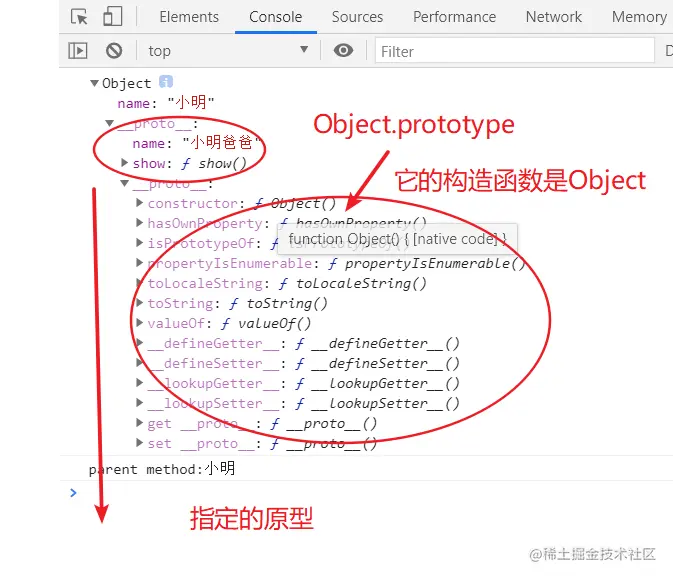Expand the __defineGetter__ entry
The height and width of the screenshot is (579, 673).
(x=139, y=343)
